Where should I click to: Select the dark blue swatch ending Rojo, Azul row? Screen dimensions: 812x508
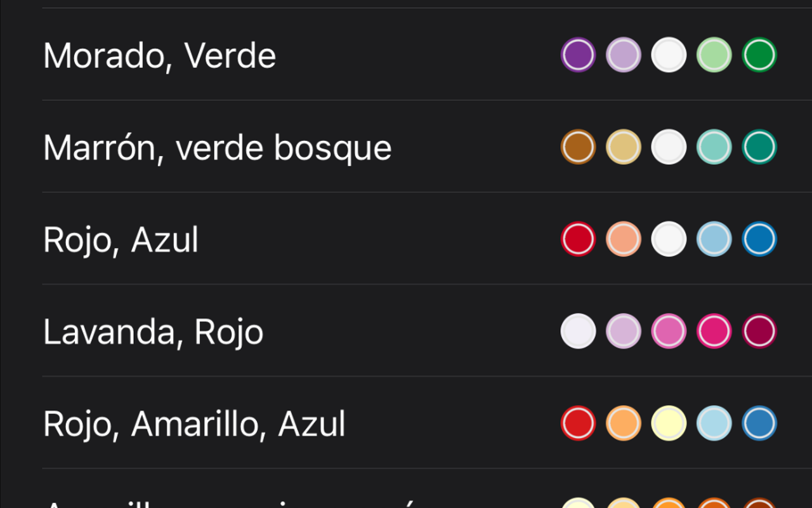(x=759, y=239)
